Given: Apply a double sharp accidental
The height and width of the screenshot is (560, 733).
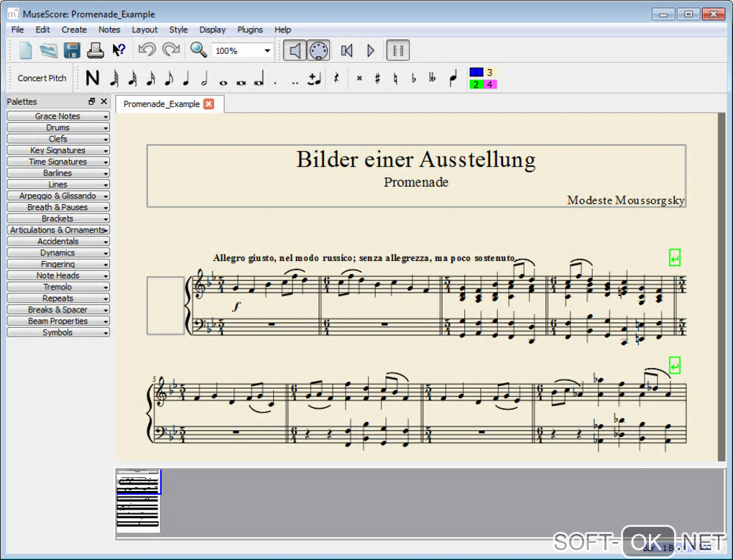Looking at the screenshot, I should tap(359, 78).
